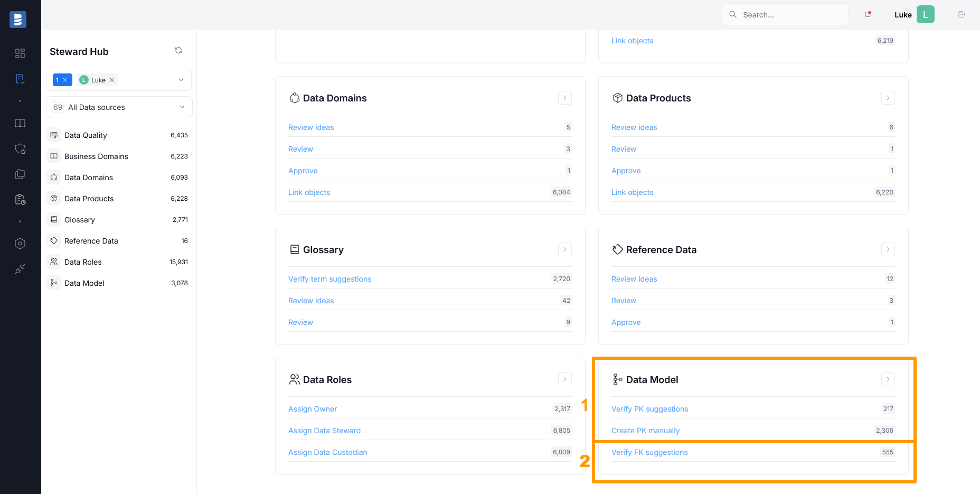The image size is (980, 494).
Task: Expand the Data Model card arrow
Action: point(888,380)
